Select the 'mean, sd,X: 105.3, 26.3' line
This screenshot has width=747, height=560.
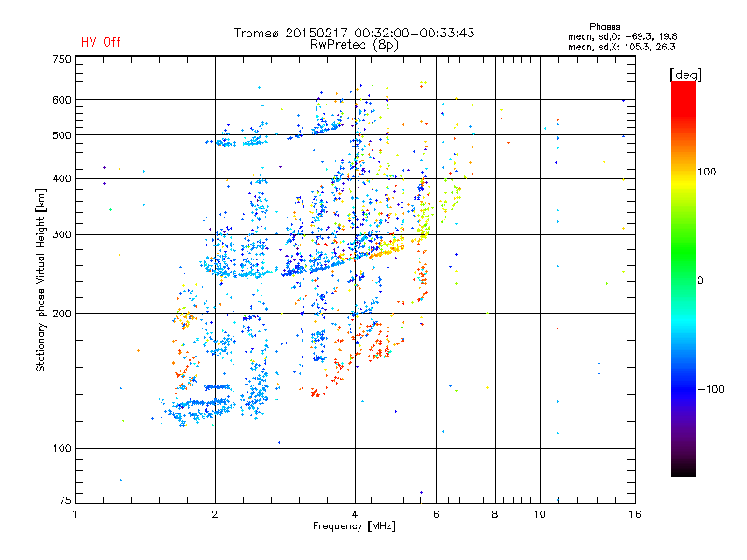pos(622,47)
